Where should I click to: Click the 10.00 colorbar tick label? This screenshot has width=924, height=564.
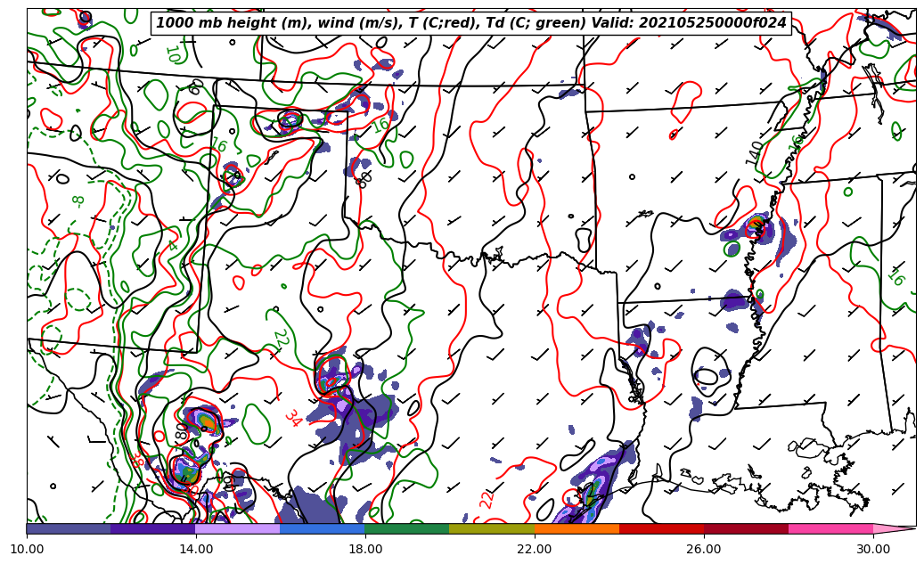tap(27, 550)
